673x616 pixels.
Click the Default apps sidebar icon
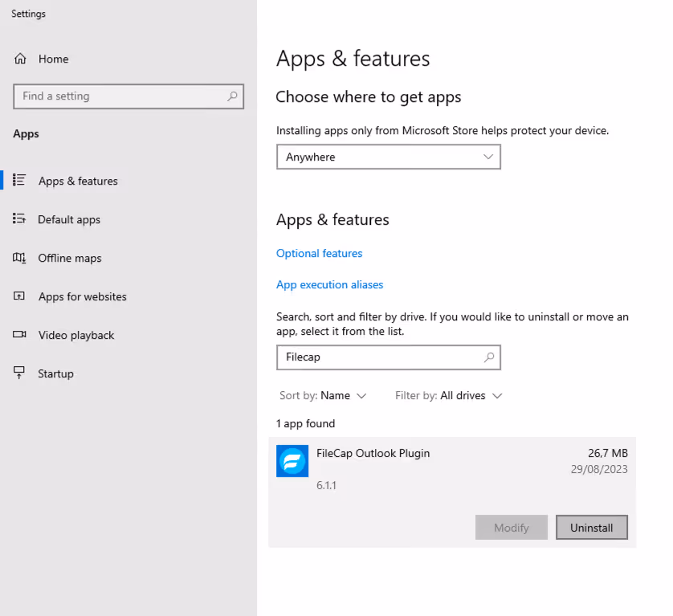click(x=19, y=219)
